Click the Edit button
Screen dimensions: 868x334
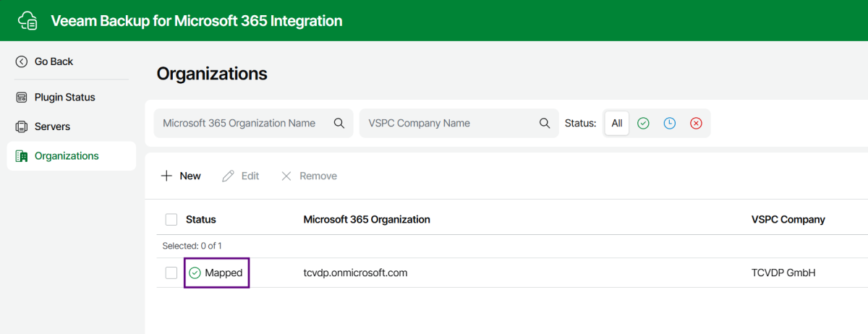pos(241,176)
